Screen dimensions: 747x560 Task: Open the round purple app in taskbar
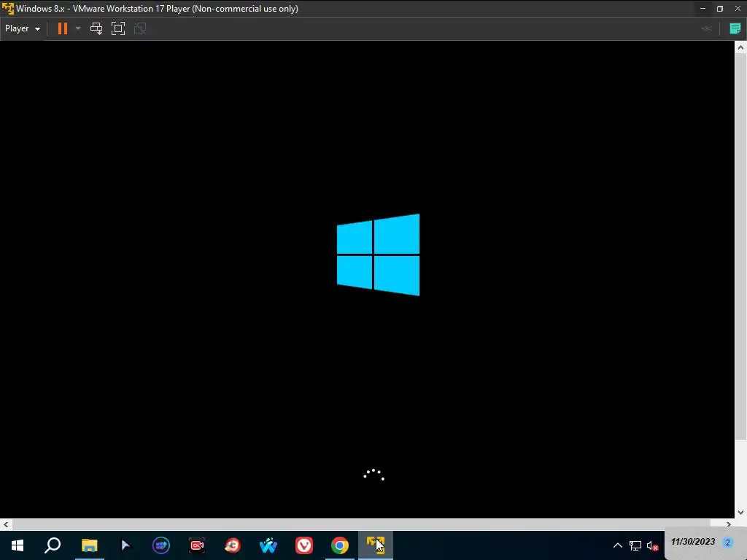(x=161, y=545)
